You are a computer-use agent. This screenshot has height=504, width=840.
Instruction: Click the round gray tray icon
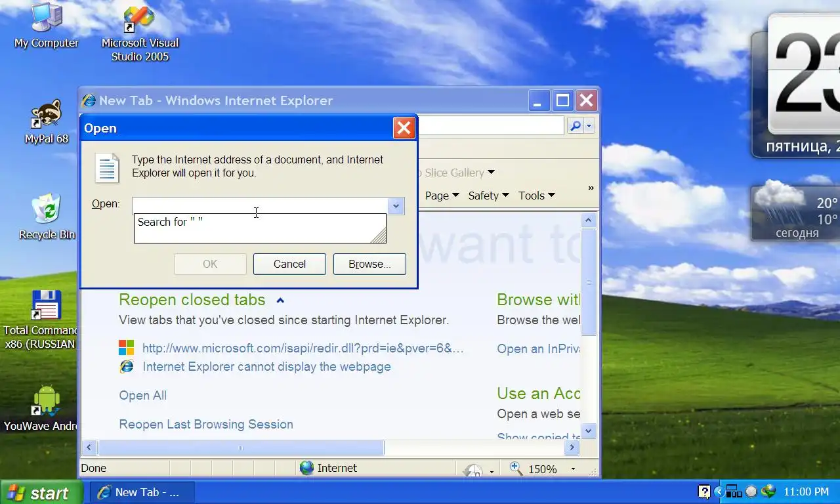point(751,492)
